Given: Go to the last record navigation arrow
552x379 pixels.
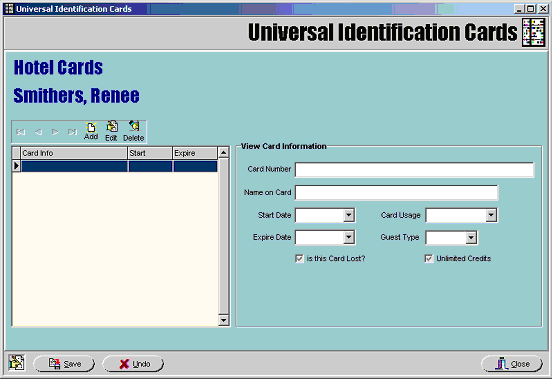Looking at the screenshot, I should pyautogui.click(x=73, y=132).
